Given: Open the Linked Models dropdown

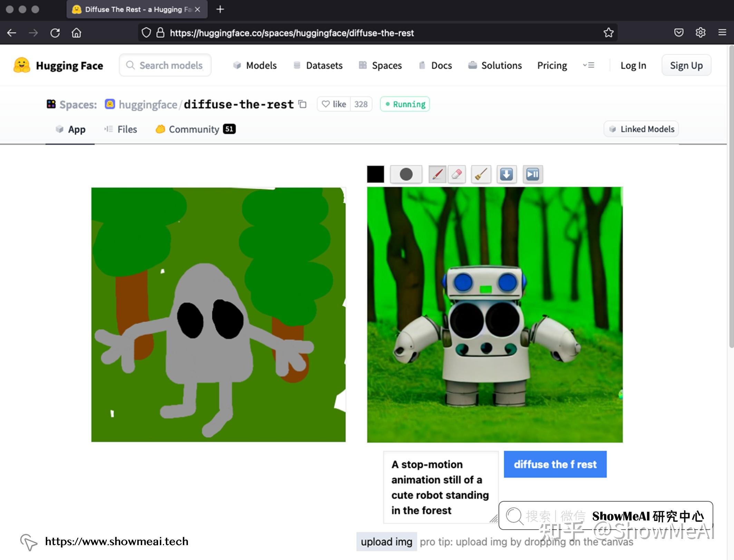Looking at the screenshot, I should point(641,129).
